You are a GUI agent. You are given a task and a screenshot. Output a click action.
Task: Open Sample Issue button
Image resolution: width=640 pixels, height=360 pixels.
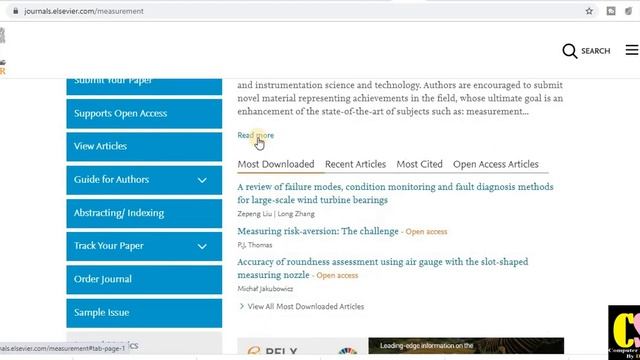click(x=144, y=313)
